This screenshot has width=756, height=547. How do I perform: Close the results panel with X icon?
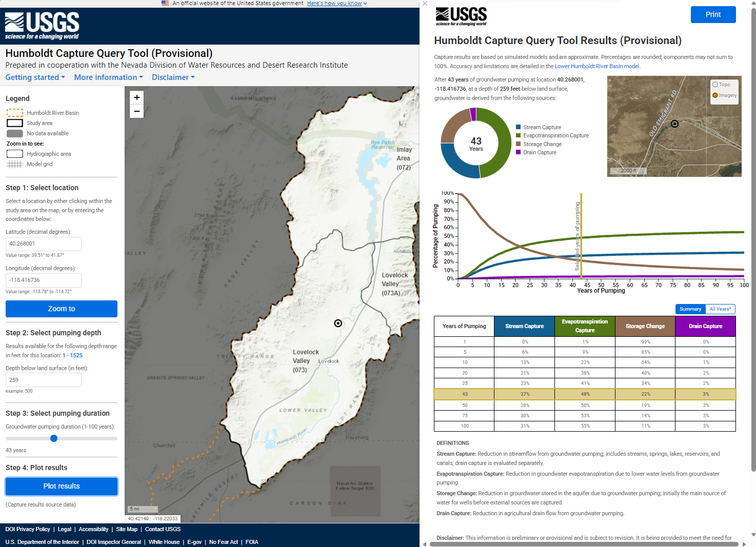pos(425,4)
